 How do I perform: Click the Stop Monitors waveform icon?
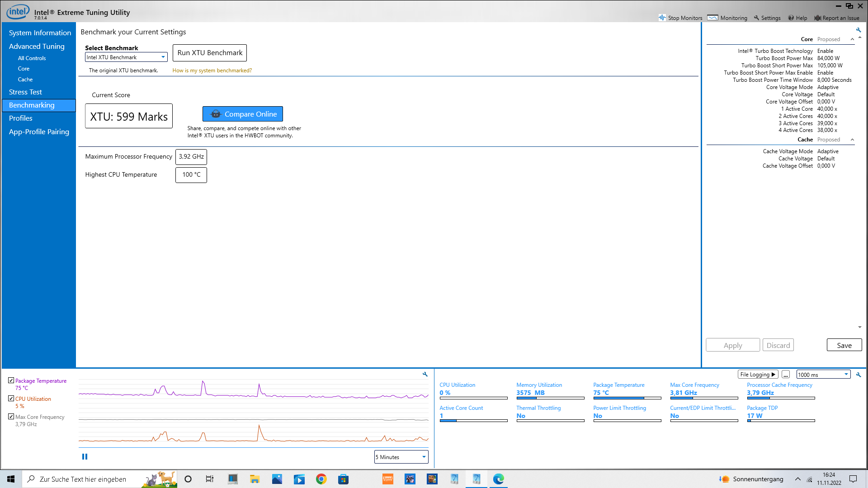click(662, 18)
